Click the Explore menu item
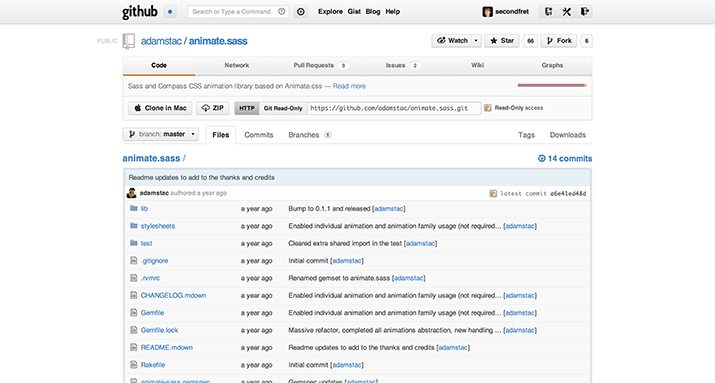This screenshot has height=383, width=715. pyautogui.click(x=330, y=12)
